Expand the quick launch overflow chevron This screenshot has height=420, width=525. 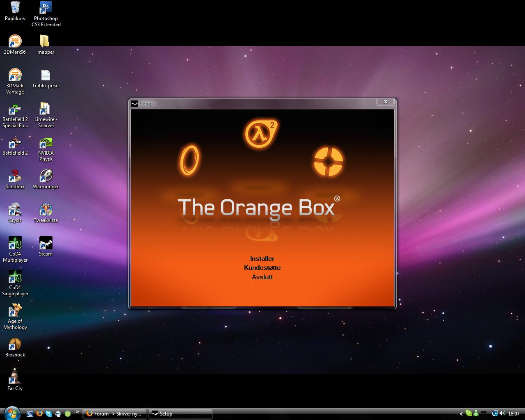77,412
